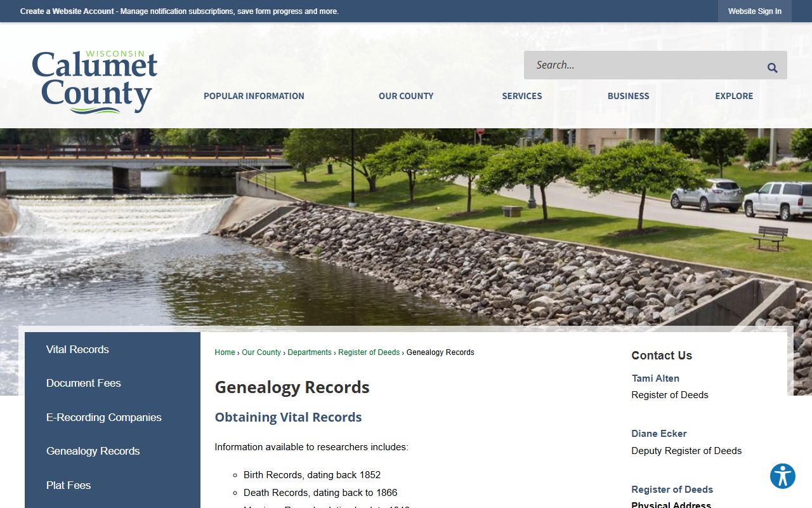Open the accessibility options icon
Screen dimensions: 812x508
pyautogui.click(x=782, y=476)
